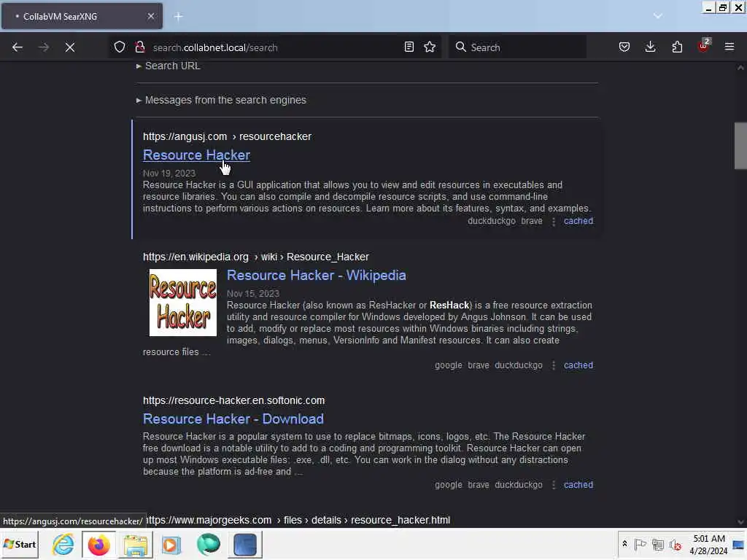Click the blue square taskbar icon

[x=245, y=544]
